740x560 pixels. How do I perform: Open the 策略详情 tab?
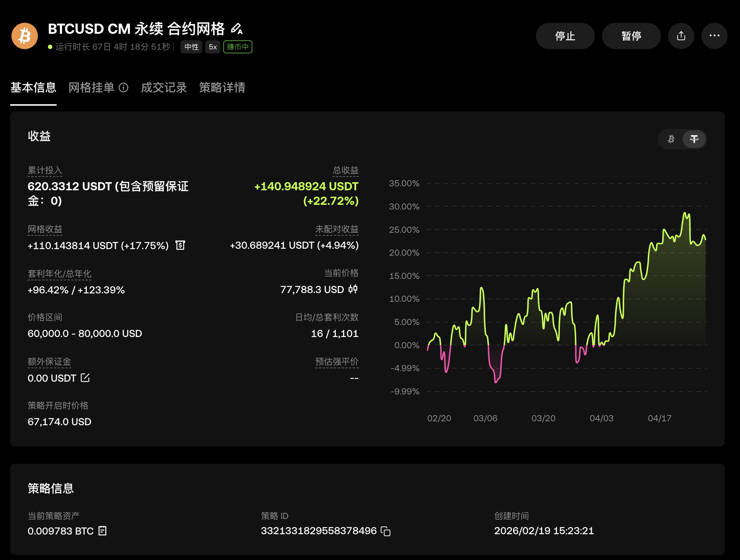(222, 88)
